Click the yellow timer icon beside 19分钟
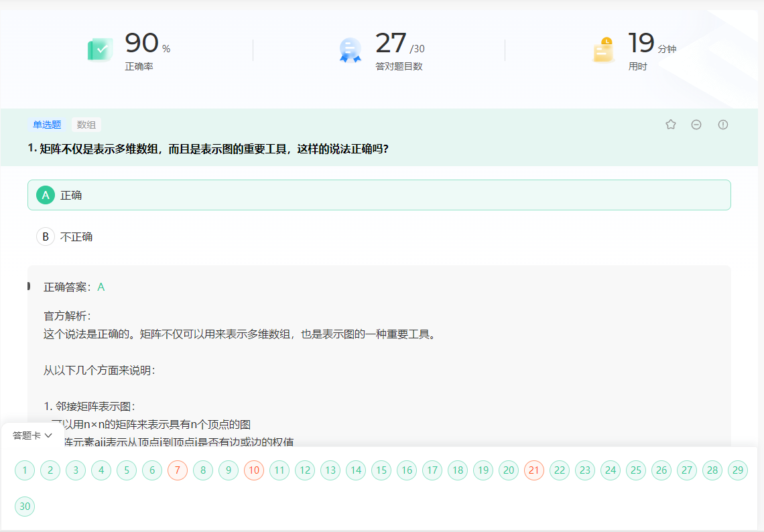 click(603, 48)
